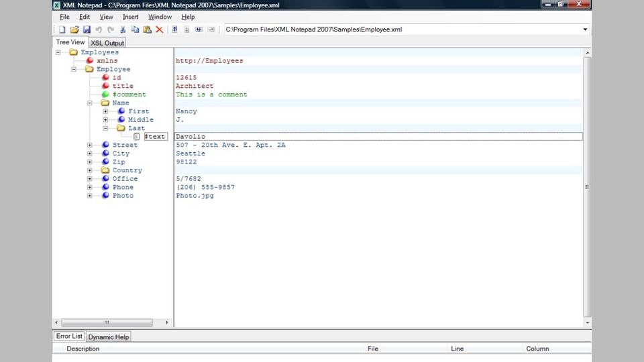The image size is (644, 362).
Task: Cut selection with the scissors icon
Action: coord(123,29)
